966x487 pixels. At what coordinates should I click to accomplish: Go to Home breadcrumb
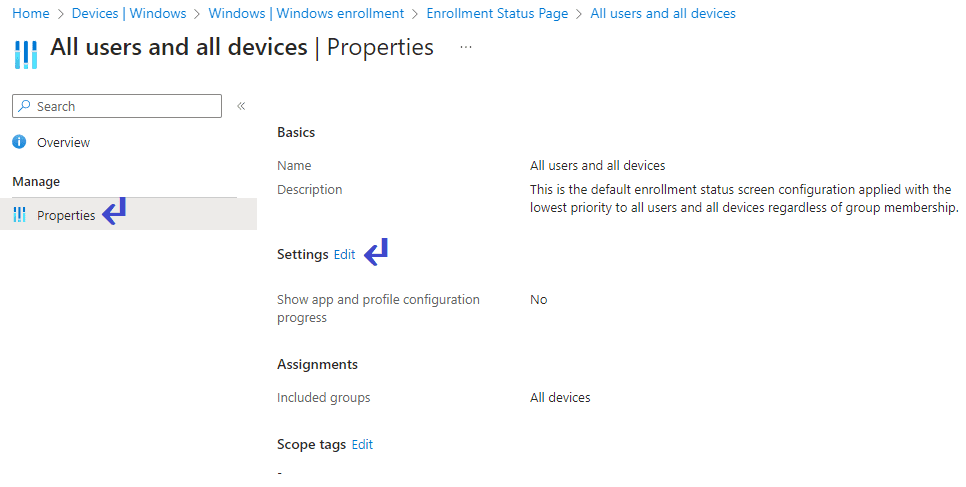(31, 14)
